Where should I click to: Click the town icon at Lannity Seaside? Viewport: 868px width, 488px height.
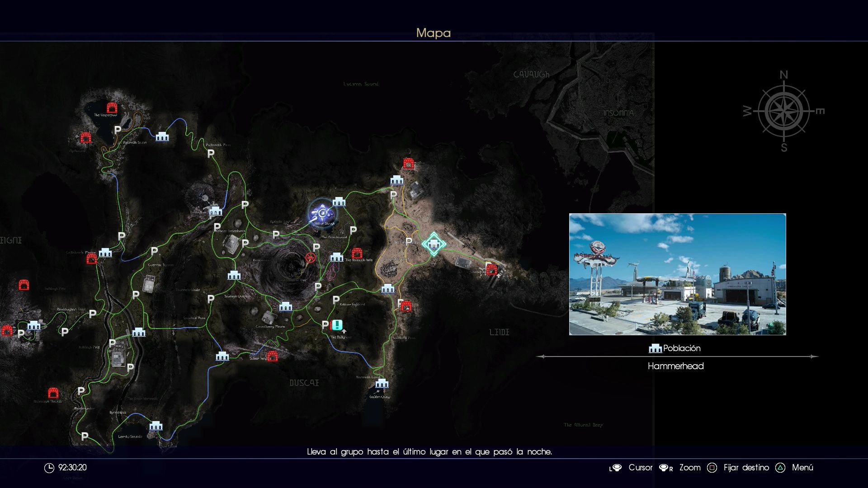156,426
